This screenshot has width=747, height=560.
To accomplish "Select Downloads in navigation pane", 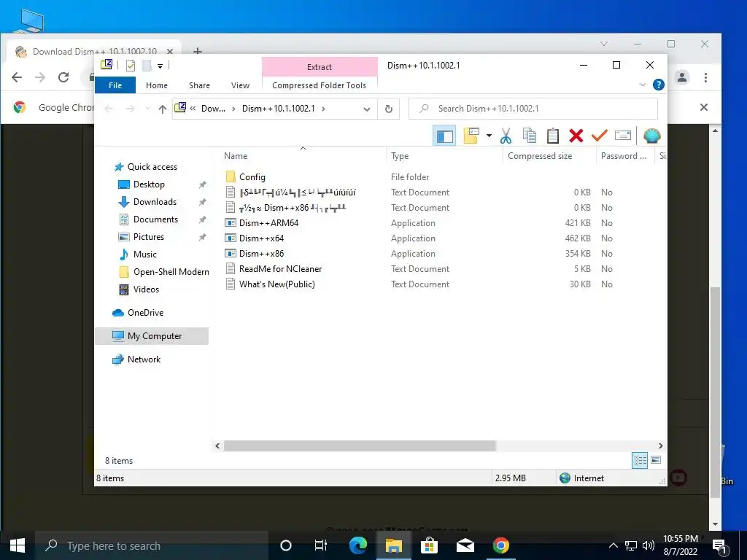I will click(155, 202).
